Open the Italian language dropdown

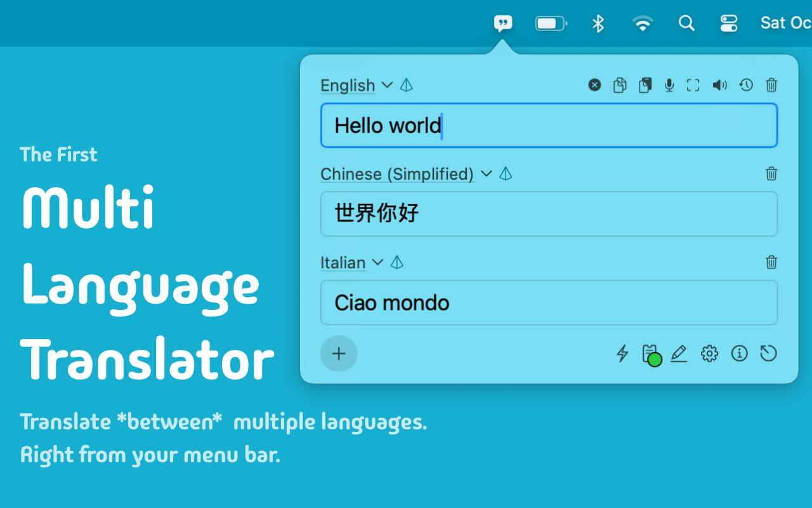tap(352, 262)
